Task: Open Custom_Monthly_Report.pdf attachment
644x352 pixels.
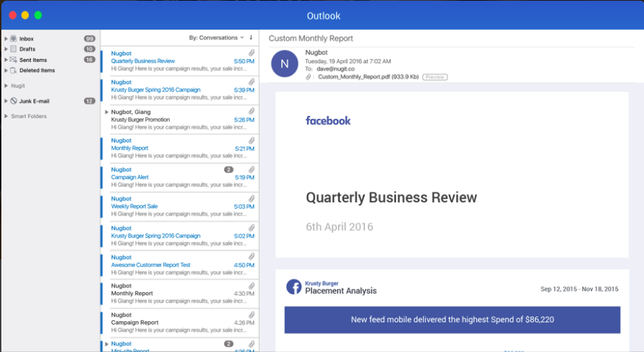Action: point(369,77)
